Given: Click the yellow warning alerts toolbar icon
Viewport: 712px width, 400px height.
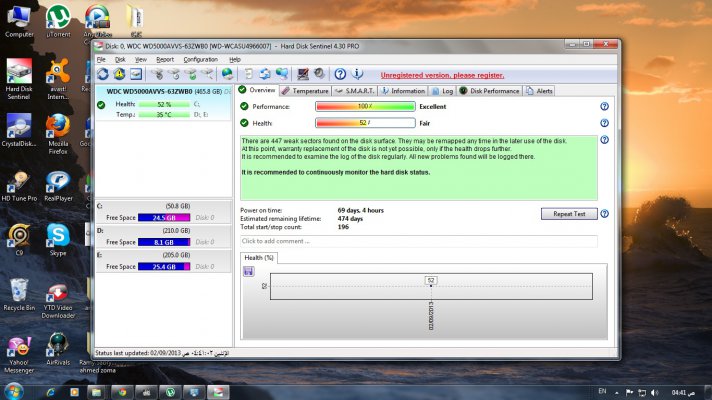Looking at the screenshot, I should click(119, 74).
